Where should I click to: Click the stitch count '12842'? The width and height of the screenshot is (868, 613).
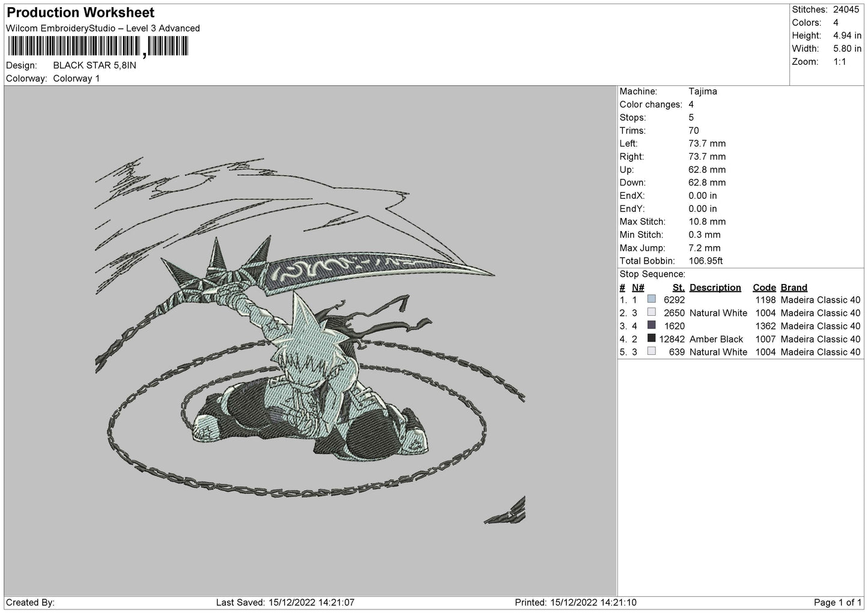tap(672, 339)
